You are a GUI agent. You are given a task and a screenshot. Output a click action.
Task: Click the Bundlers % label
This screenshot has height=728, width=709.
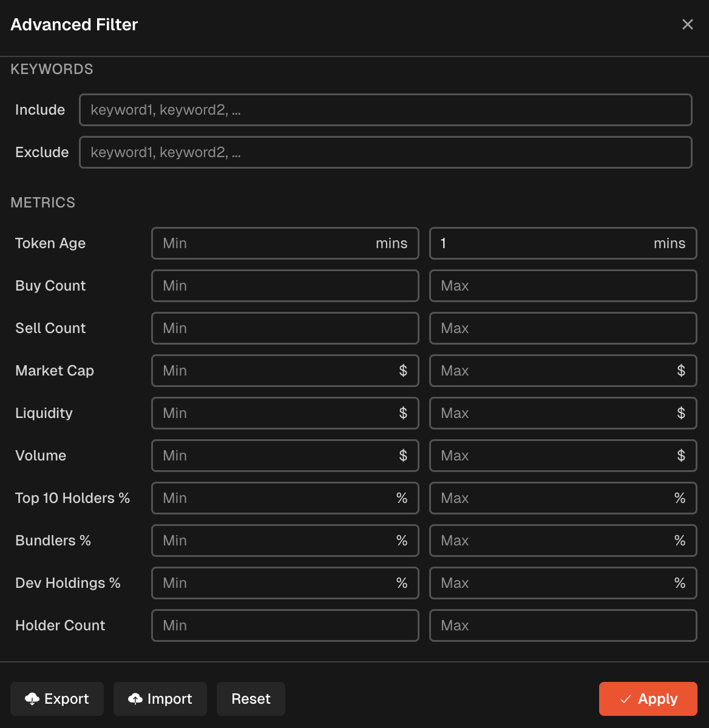[x=53, y=541]
